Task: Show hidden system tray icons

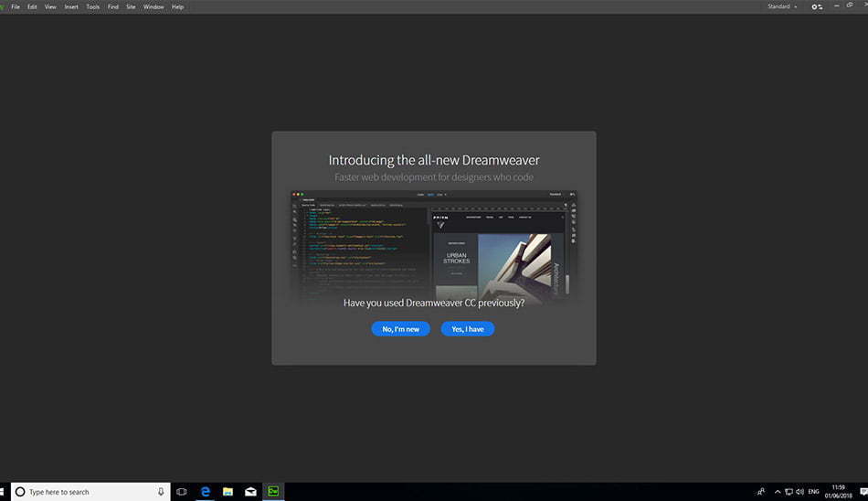Action: tap(778, 492)
